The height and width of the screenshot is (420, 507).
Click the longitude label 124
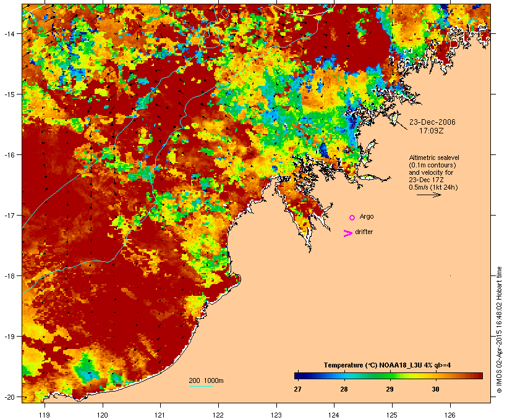point(334,415)
